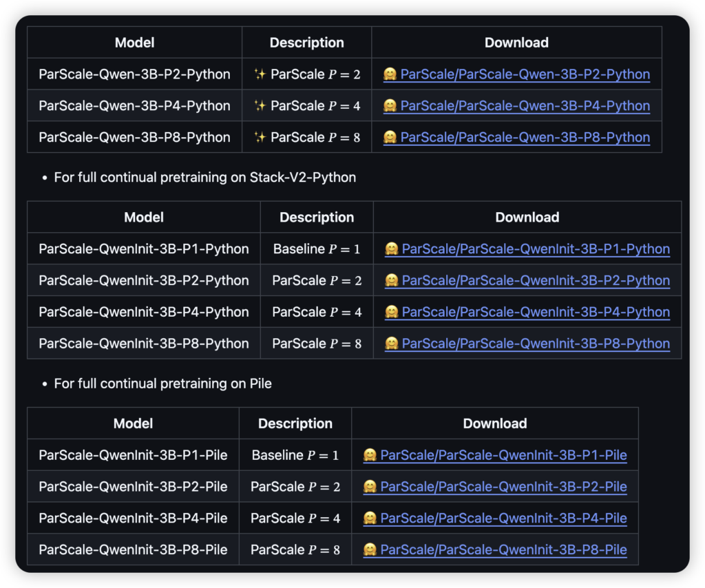The height and width of the screenshot is (588, 705).
Task: Click the sparkle description in the Qwen-3B-P8-Python row
Action: (x=307, y=137)
